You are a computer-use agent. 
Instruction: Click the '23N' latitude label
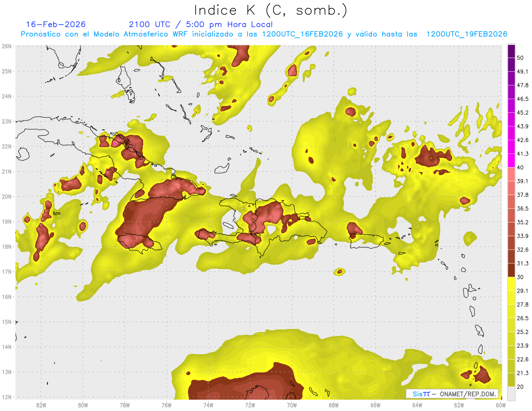point(7,121)
